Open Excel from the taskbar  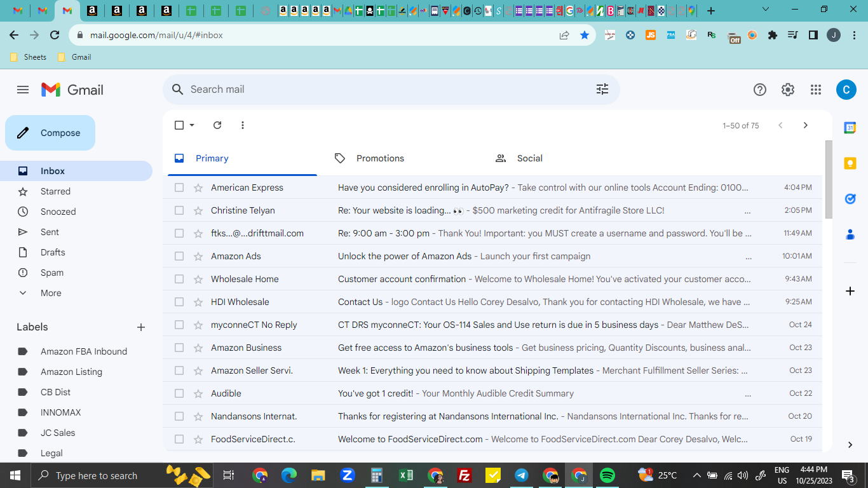(x=406, y=475)
